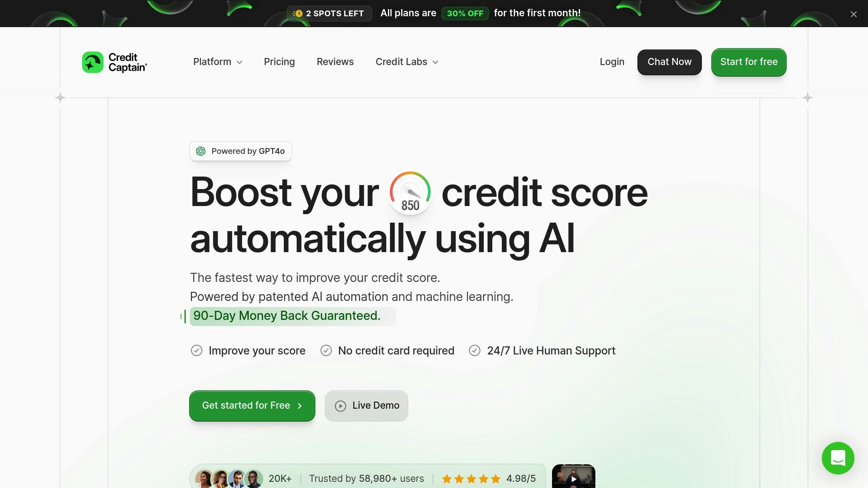Click the Live Demo play button icon
The width and height of the screenshot is (868, 488).
340,406
